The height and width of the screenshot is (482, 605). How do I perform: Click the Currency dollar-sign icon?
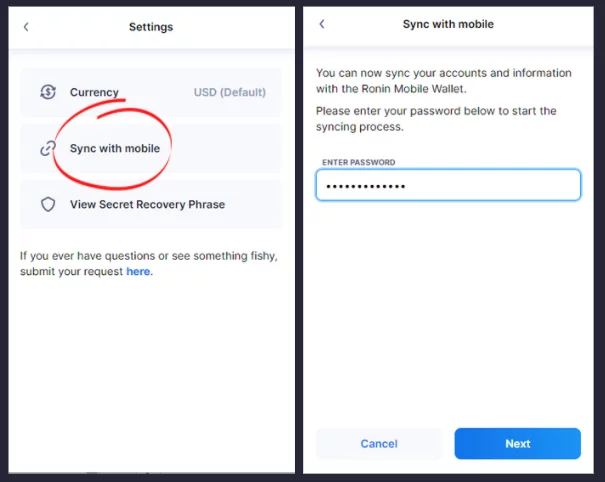pos(47,92)
